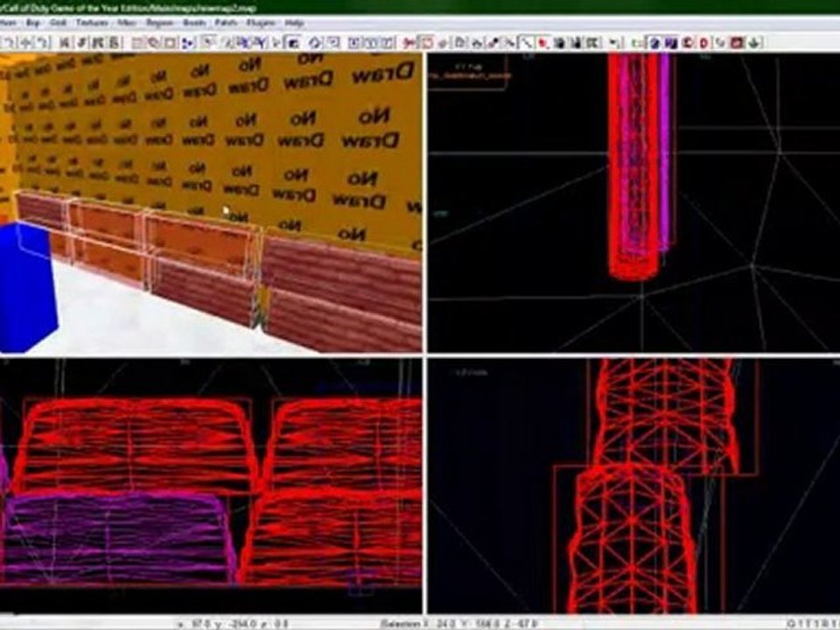Click the blue Y-shaped toolbar icon

tap(261, 42)
